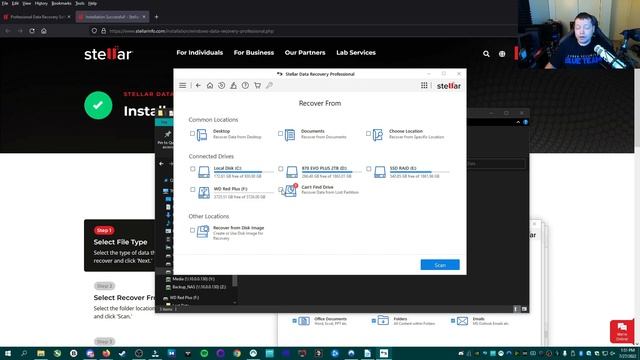Tick the WD Red Plus (F:) checkbox
640x360 pixels.
(x=192, y=189)
